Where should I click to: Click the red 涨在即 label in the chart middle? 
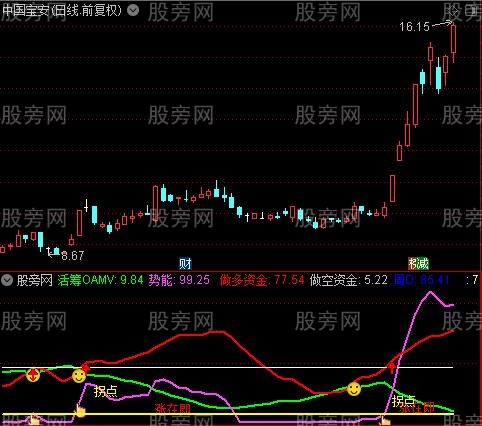173,409
